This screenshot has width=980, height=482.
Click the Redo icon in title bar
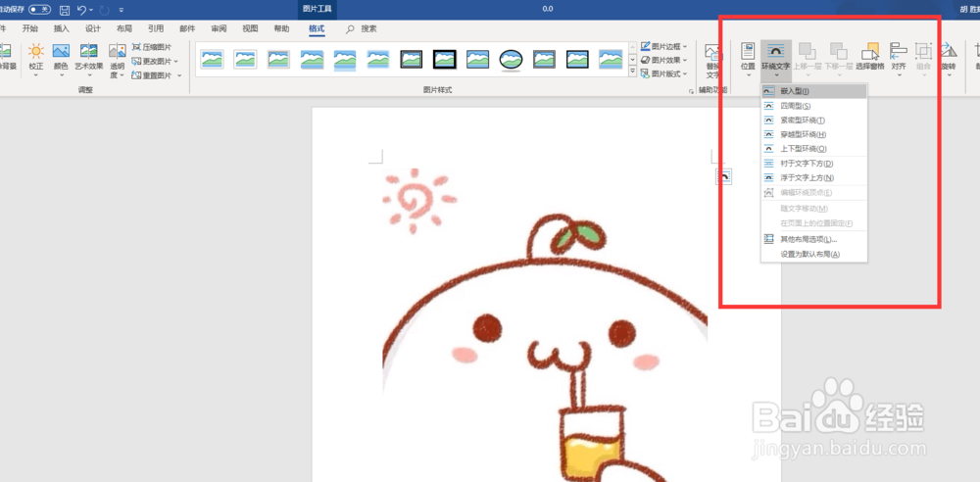click(104, 10)
